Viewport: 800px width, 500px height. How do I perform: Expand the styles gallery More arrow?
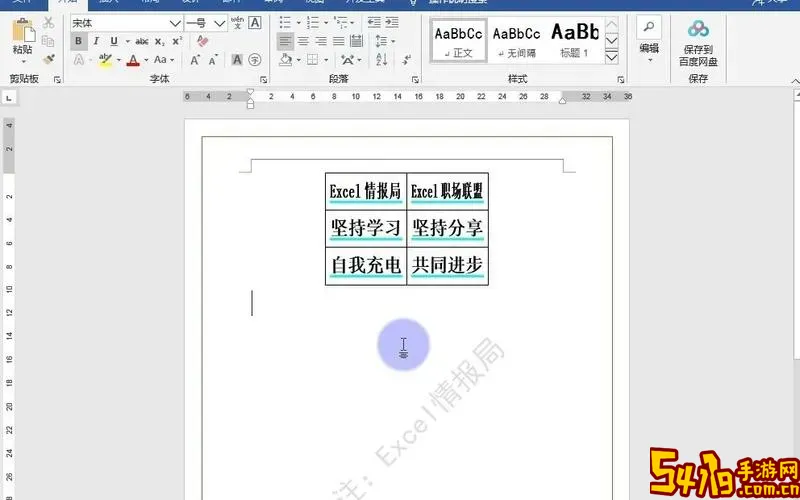[611, 57]
